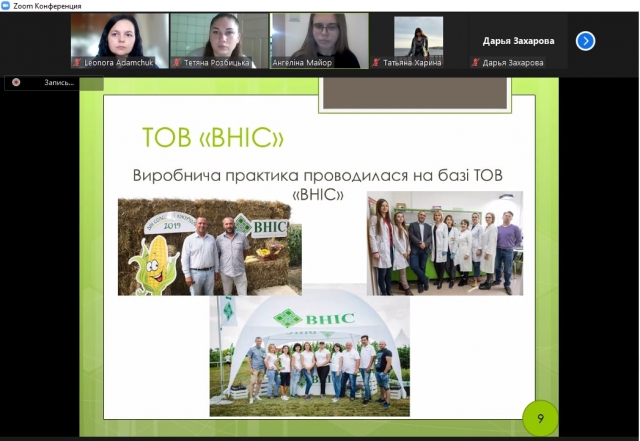Select Тетяна Розбицька video thumbnail
This screenshot has width=640, height=441.
click(x=219, y=40)
